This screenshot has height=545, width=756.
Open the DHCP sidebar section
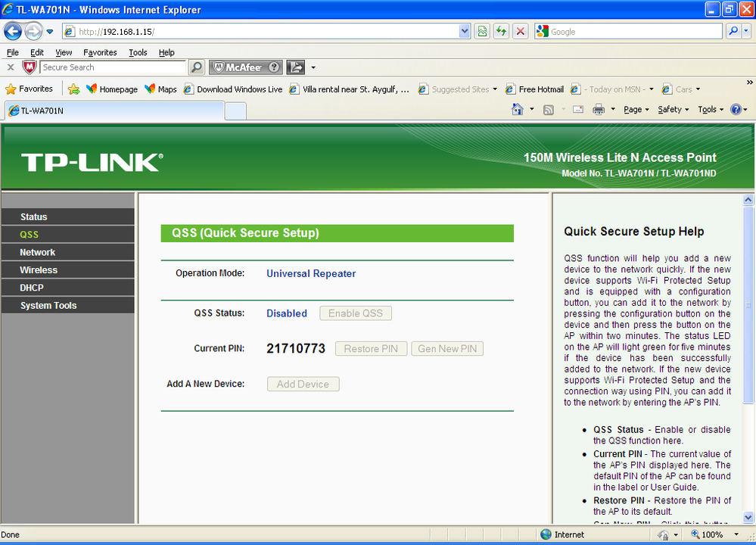pyautogui.click(x=68, y=288)
